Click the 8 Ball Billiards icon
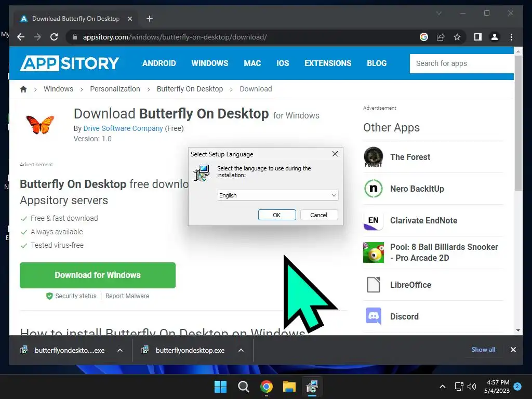532x399 pixels. pyautogui.click(x=373, y=252)
